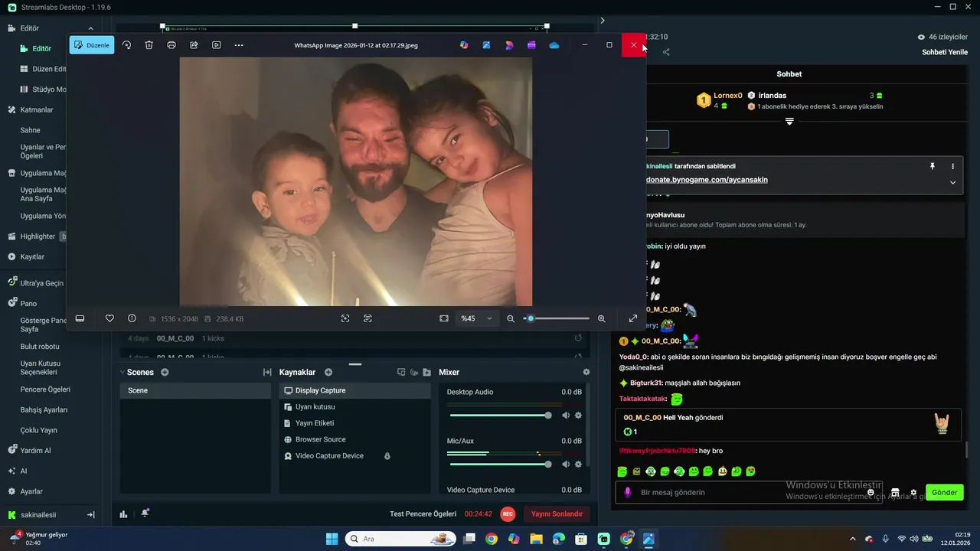Open Yardım AI in sidebar
This screenshot has width=980, height=551.
point(35,451)
